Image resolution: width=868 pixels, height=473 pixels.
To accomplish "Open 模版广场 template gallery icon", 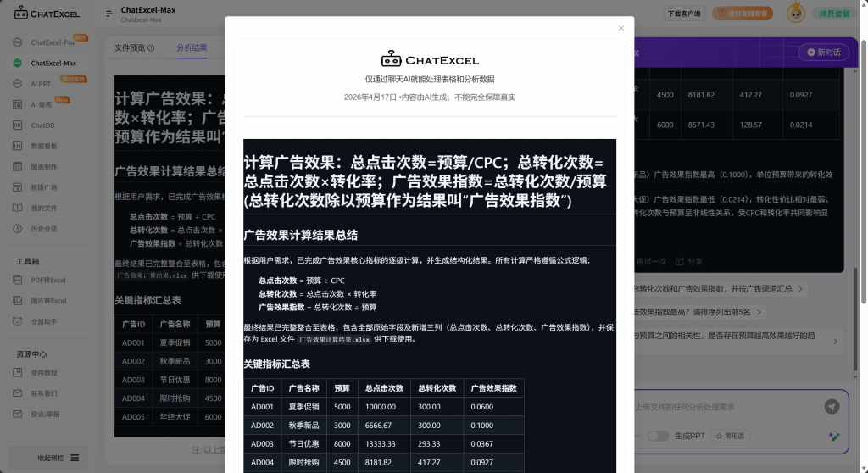I will [18, 187].
